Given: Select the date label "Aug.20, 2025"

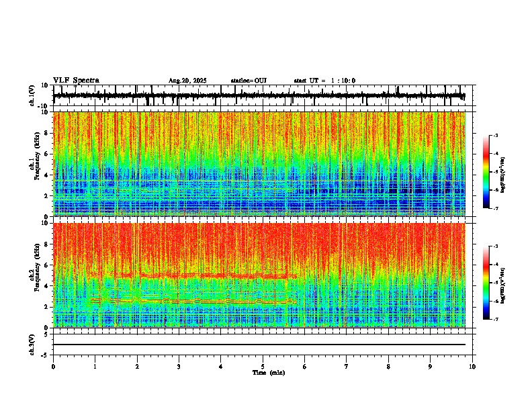Looking at the screenshot, I should pyautogui.click(x=187, y=81).
